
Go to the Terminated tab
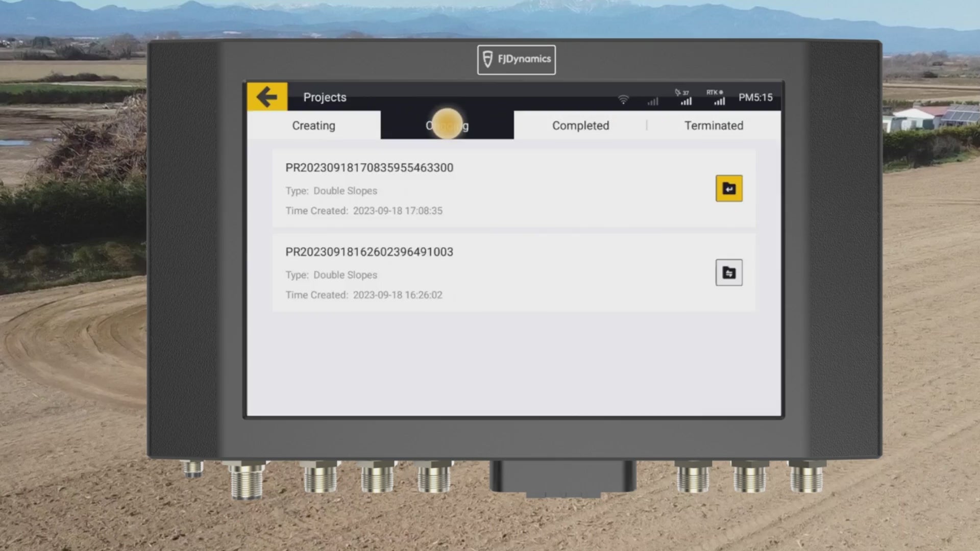[x=714, y=126]
